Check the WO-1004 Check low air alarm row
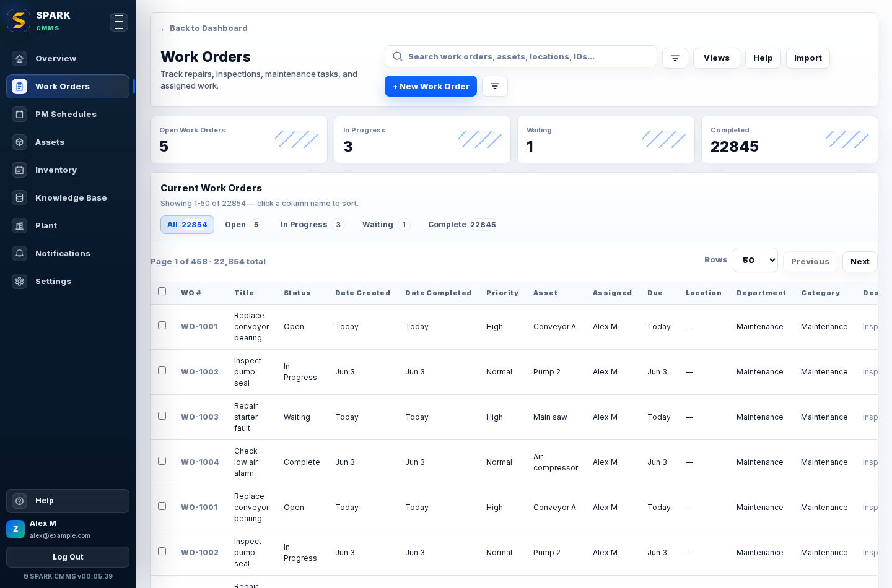892x588 pixels. coord(162,461)
